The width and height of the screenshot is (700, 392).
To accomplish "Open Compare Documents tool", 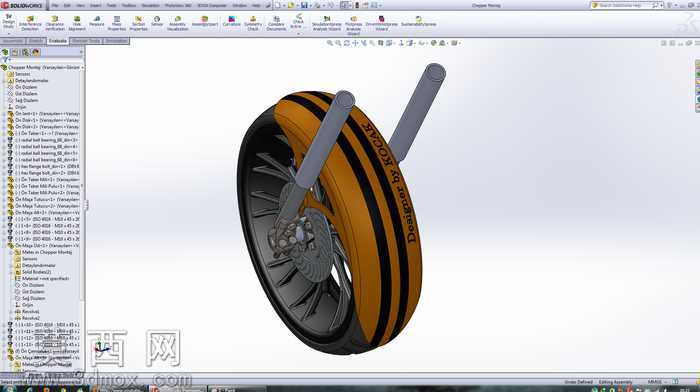I will [x=276, y=23].
